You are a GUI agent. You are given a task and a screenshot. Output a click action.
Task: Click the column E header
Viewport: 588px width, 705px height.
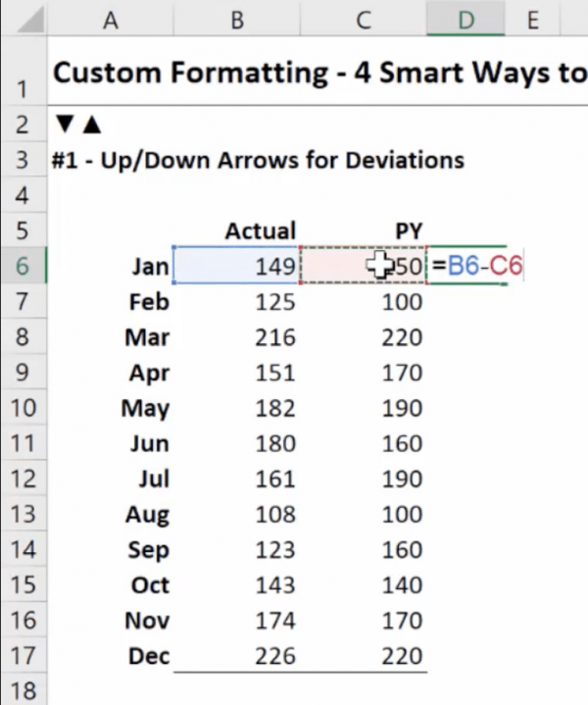click(x=532, y=20)
